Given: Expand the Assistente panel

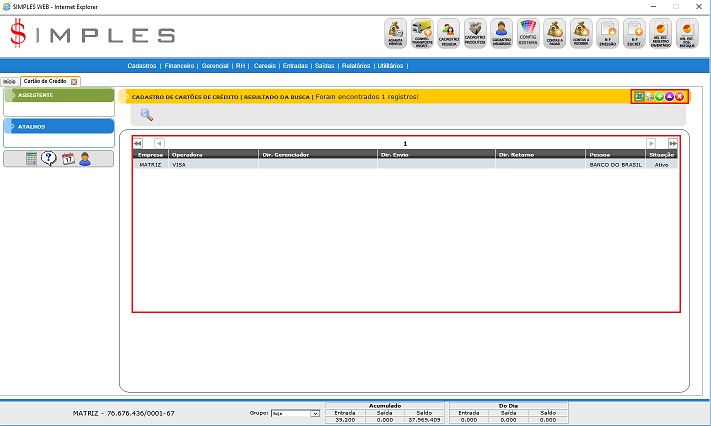Looking at the screenshot, I should pyautogui.click(x=59, y=95).
